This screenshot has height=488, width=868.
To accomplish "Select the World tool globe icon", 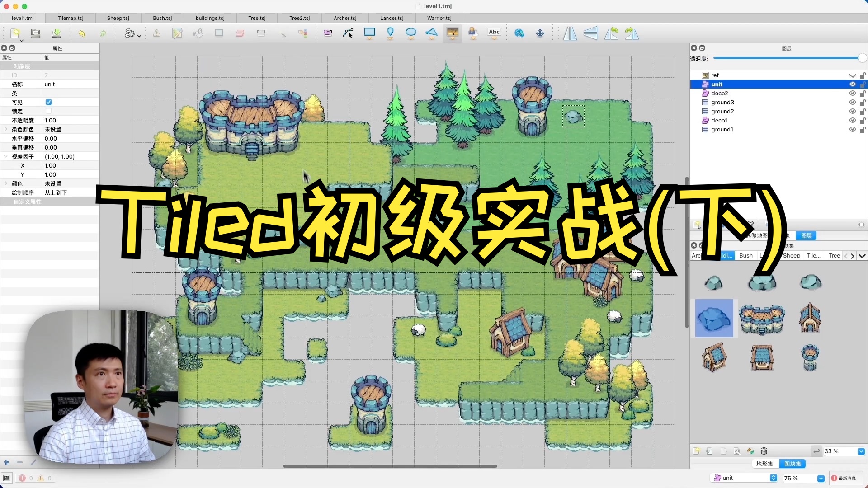I will click(519, 33).
